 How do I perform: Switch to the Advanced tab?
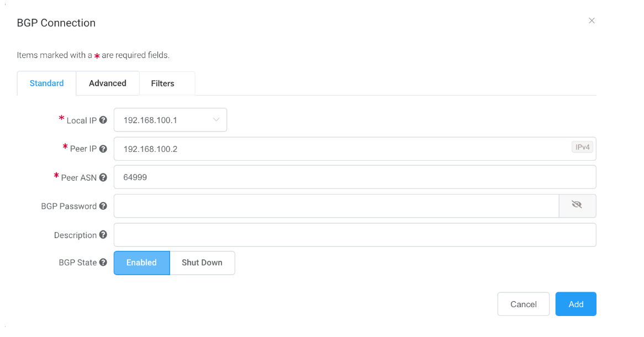108,83
